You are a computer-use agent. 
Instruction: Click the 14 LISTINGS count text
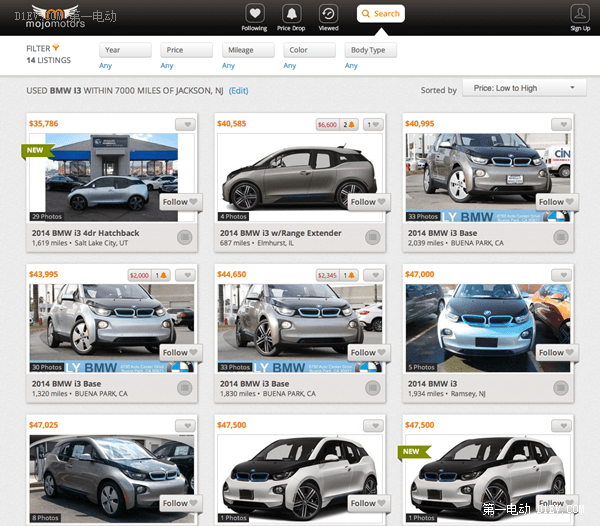click(49, 60)
